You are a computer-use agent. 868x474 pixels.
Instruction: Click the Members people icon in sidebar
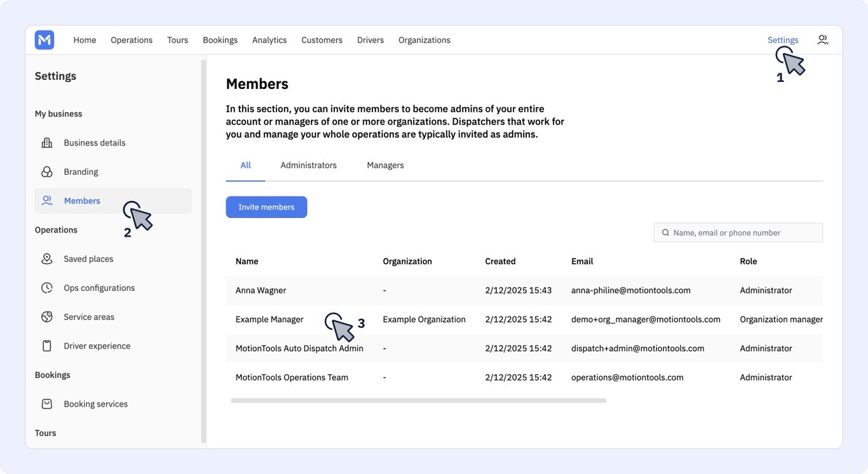tap(47, 201)
